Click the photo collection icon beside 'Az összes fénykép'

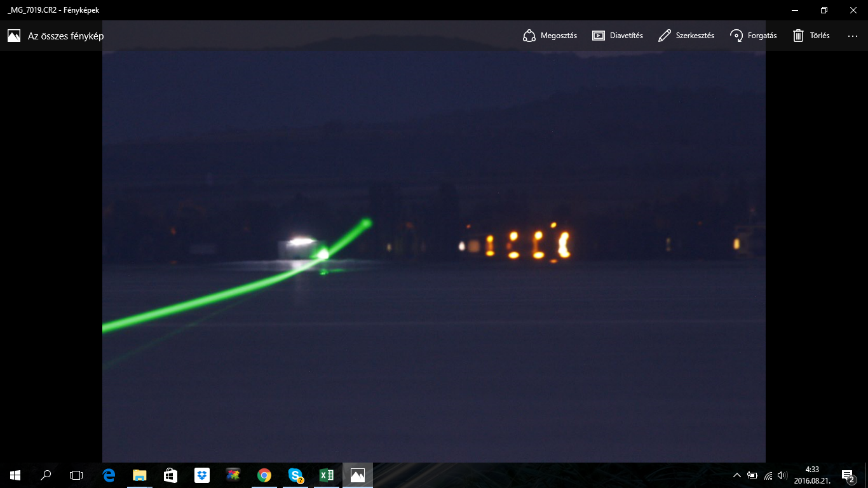point(14,36)
